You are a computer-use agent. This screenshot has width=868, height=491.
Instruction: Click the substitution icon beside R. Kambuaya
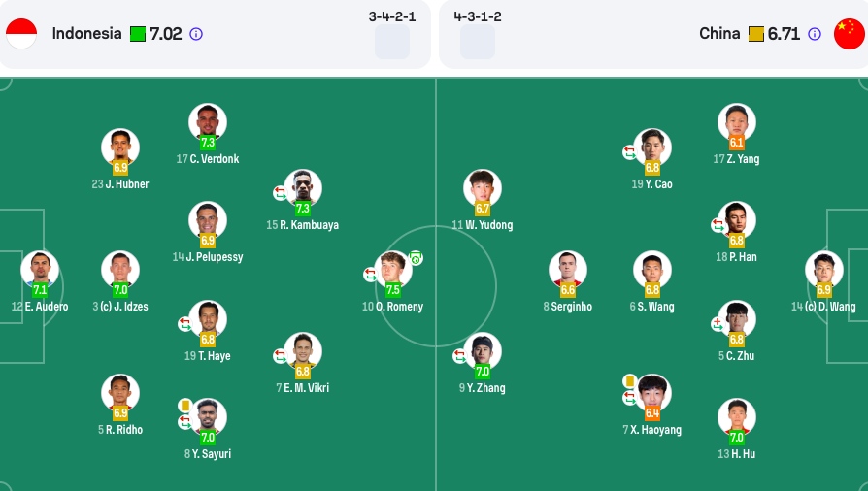tap(280, 193)
